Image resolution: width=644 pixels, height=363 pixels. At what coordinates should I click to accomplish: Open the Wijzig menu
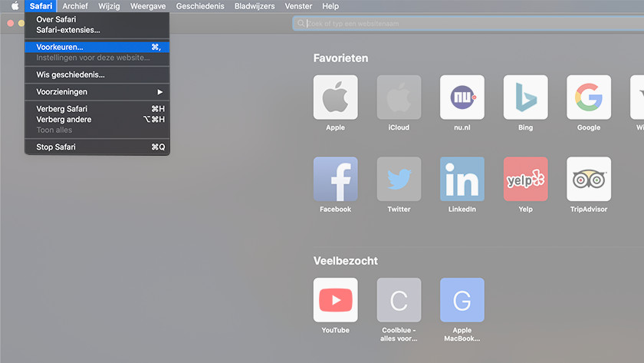pyautogui.click(x=109, y=6)
